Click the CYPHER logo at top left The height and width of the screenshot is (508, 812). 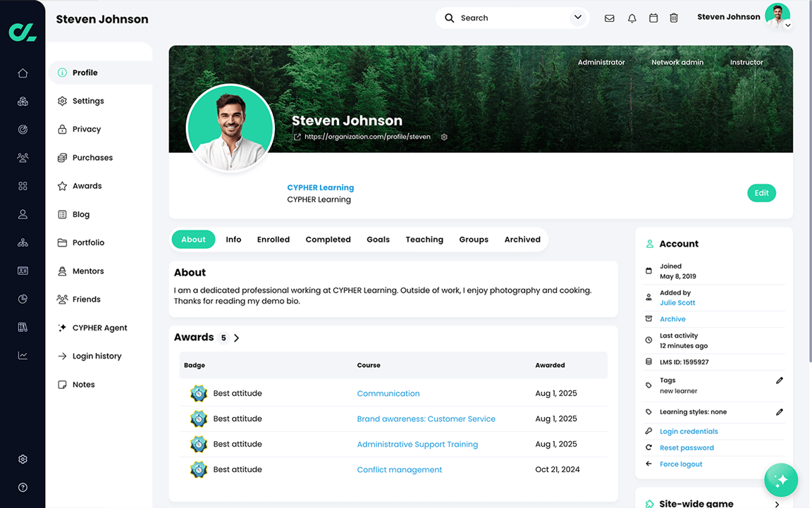(23, 32)
